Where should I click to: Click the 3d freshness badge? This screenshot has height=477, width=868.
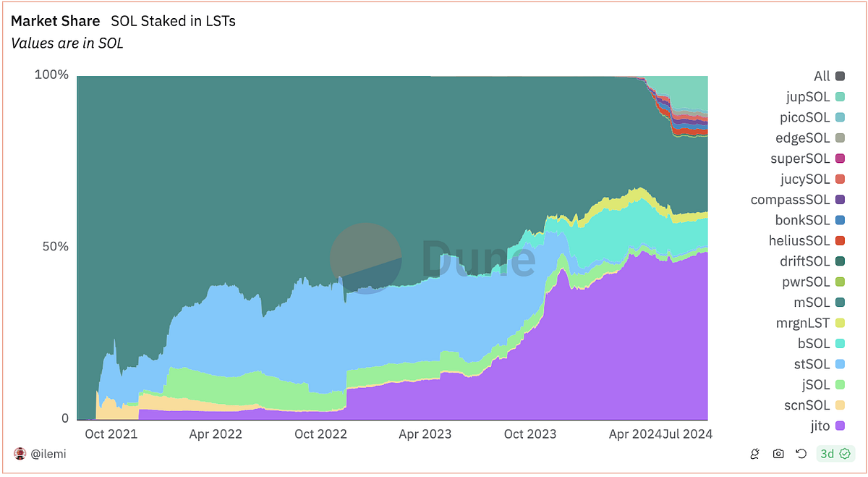827,454
